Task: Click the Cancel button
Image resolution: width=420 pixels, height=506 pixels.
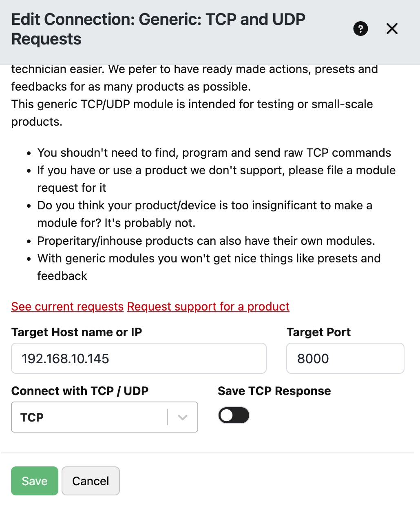Action: [x=91, y=481]
